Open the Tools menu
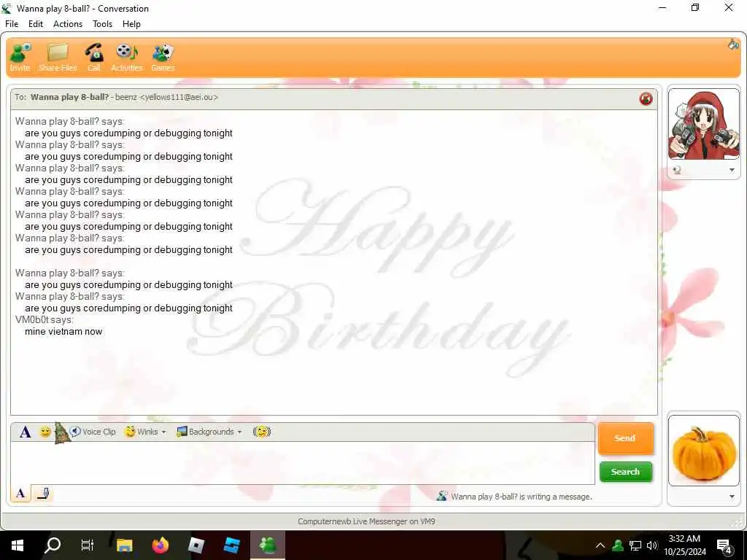Viewport: 747px width, 560px height. pos(102,24)
